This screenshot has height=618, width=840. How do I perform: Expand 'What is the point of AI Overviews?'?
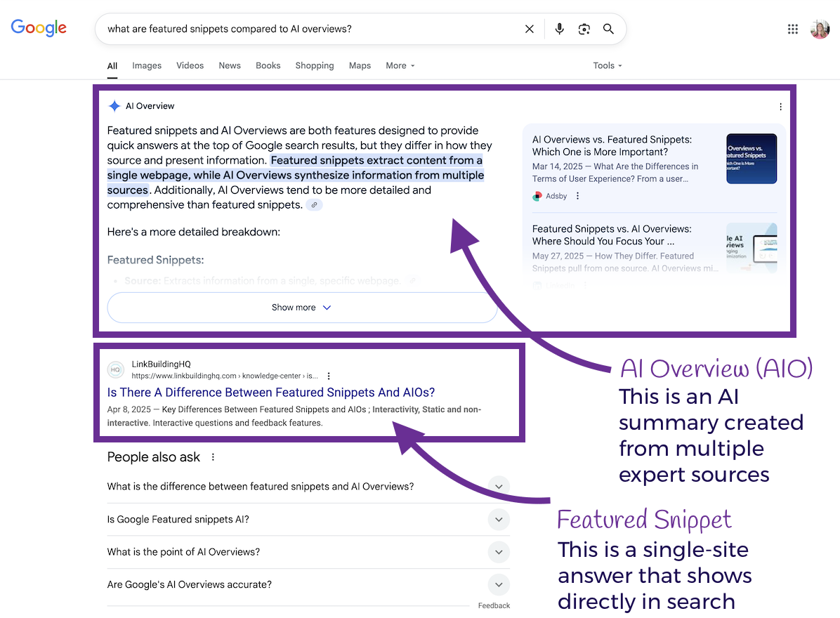point(308,552)
